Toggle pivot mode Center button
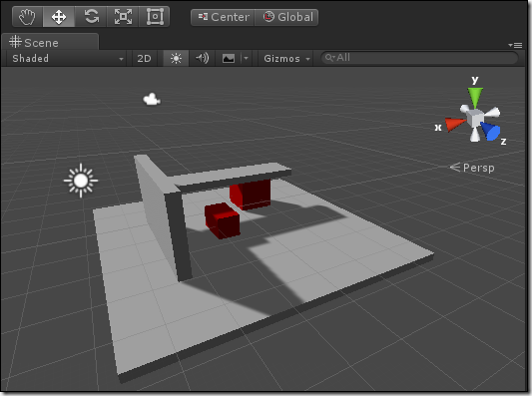Viewport: 532px width, 396px height. click(223, 17)
